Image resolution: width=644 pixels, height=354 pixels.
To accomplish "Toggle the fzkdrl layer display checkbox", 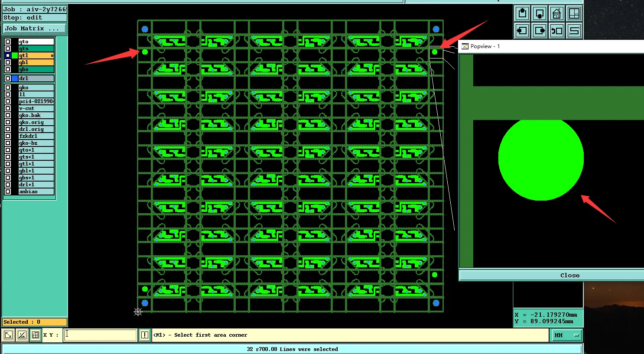I will [x=8, y=136].
